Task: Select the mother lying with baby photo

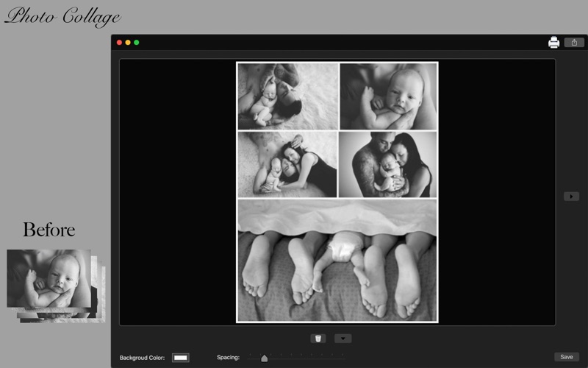Action: pyautogui.click(x=287, y=164)
